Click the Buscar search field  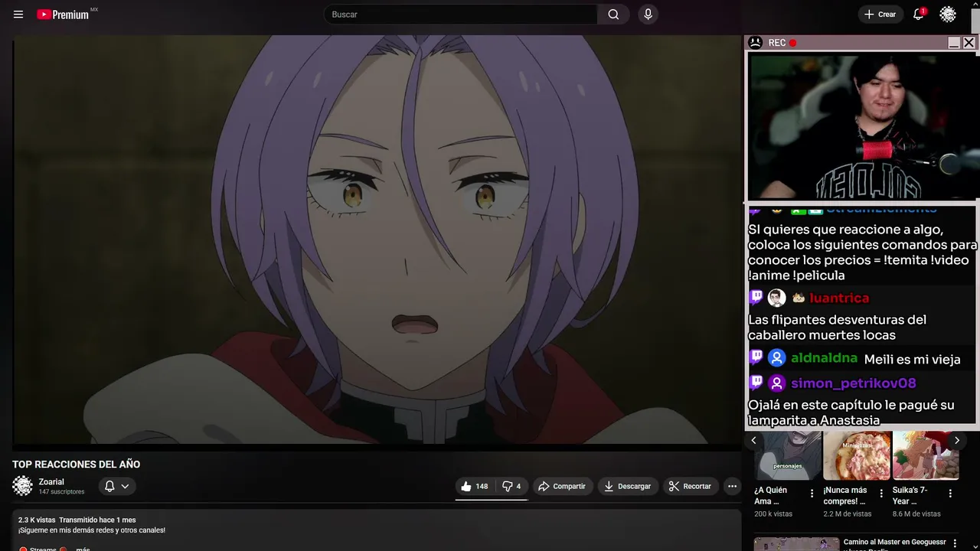tap(461, 15)
